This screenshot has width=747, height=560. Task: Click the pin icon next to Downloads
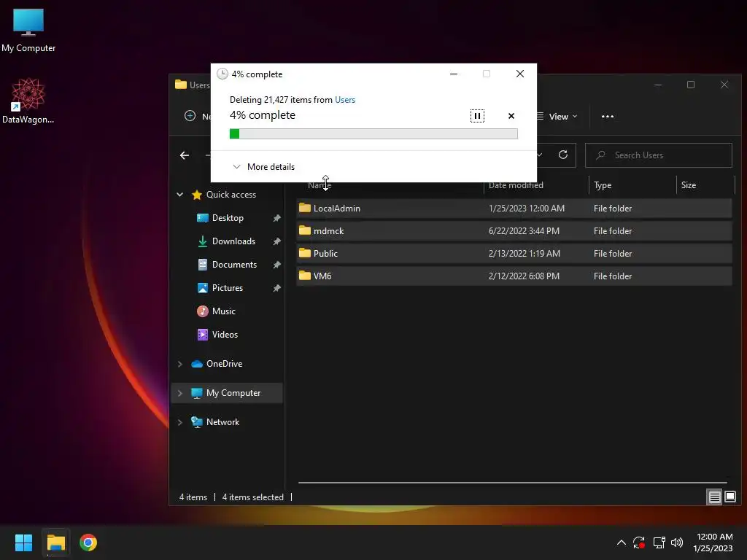[x=276, y=241]
